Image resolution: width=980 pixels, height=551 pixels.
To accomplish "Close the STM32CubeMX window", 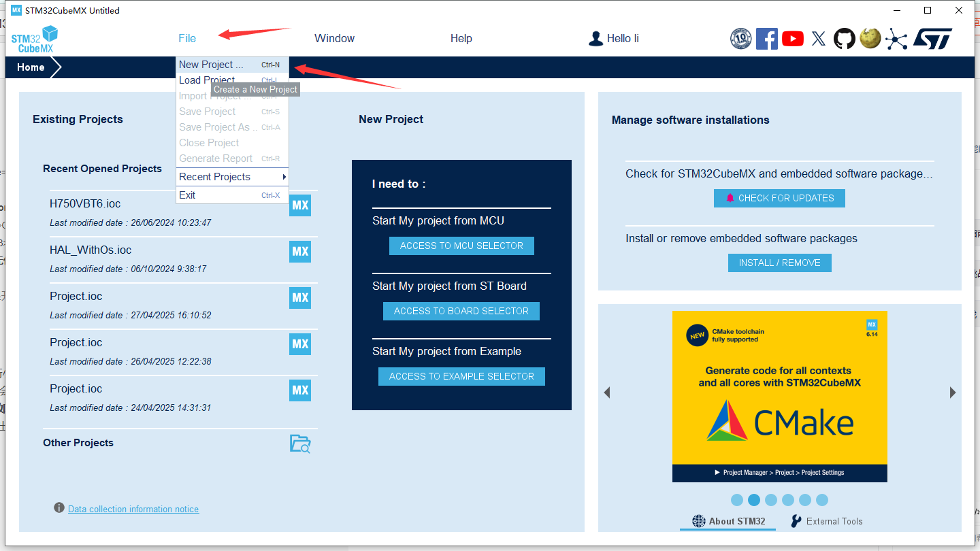I will (959, 10).
